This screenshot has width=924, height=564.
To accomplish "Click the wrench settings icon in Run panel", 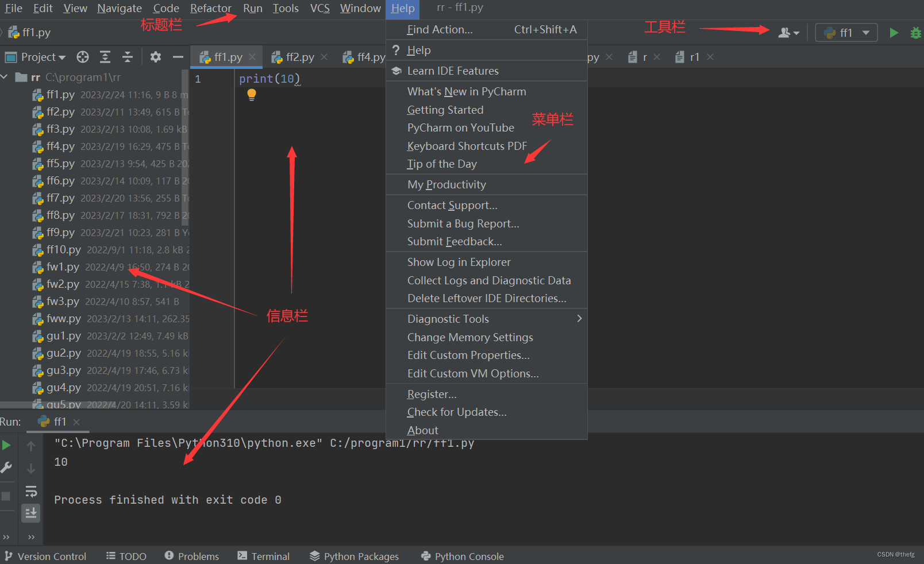I will pos(6,468).
